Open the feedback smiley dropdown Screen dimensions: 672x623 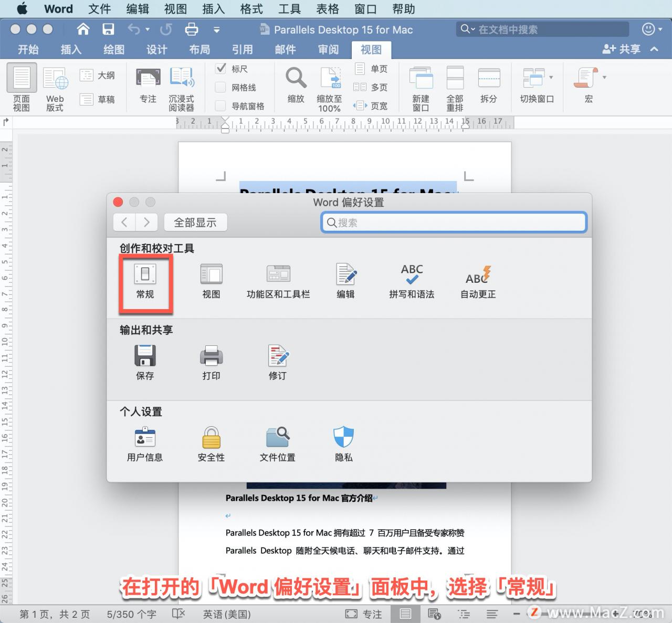click(x=652, y=29)
